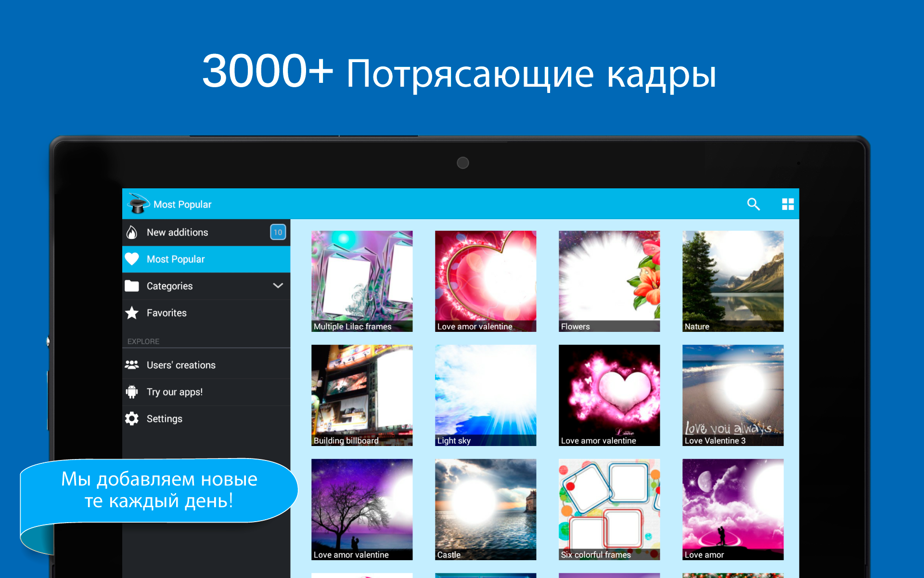This screenshot has height=578, width=924.
Task: Click the Six colorful frames caption
Action: (x=596, y=555)
